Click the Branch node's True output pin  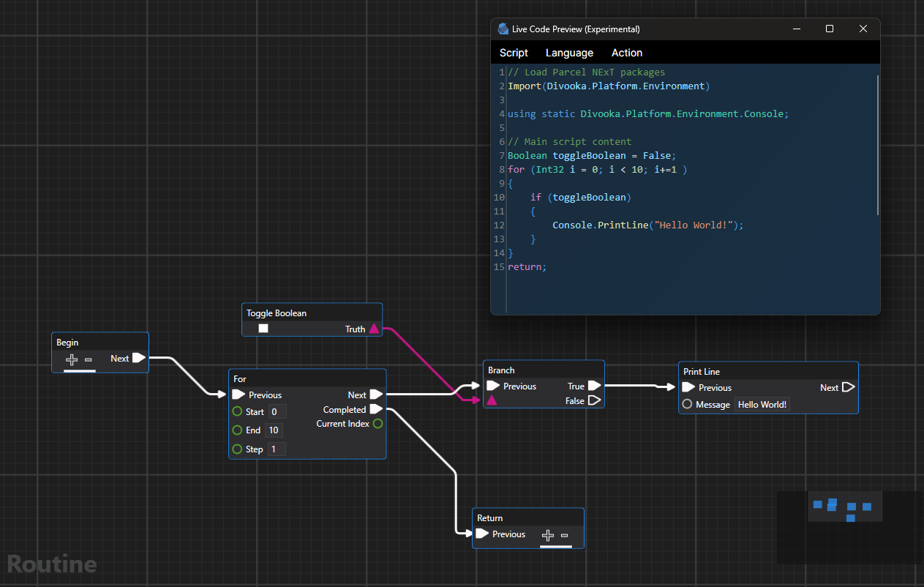coord(594,386)
